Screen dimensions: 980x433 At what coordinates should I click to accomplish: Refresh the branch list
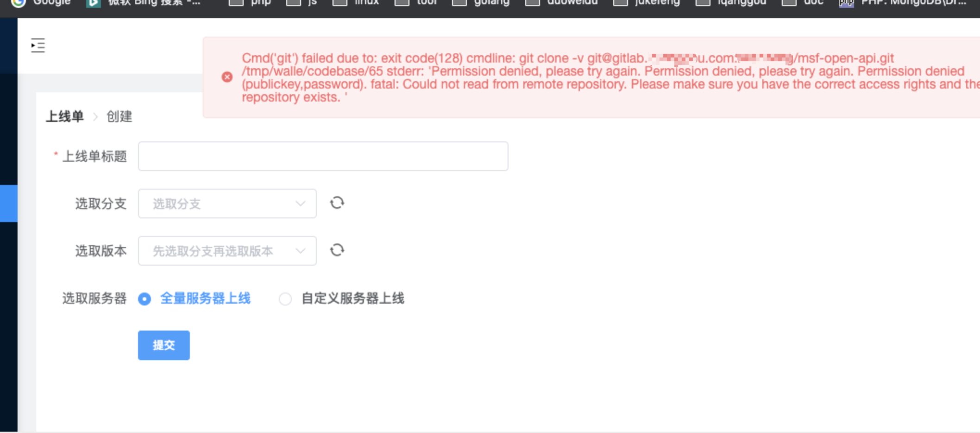[337, 203]
